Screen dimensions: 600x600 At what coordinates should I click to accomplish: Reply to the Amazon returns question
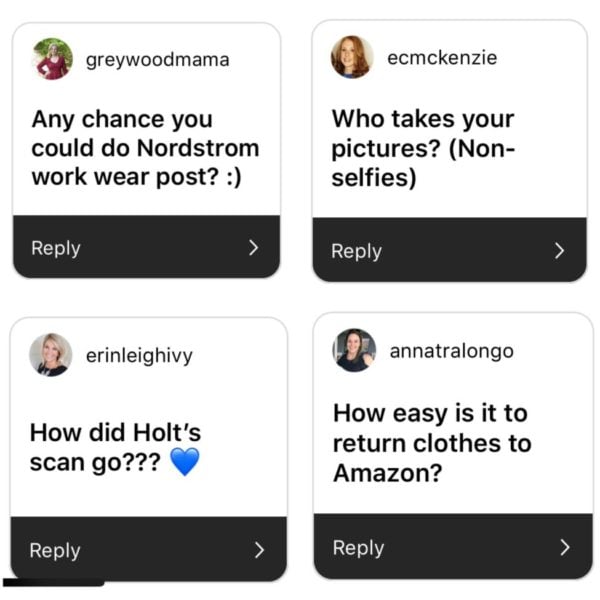(453, 546)
